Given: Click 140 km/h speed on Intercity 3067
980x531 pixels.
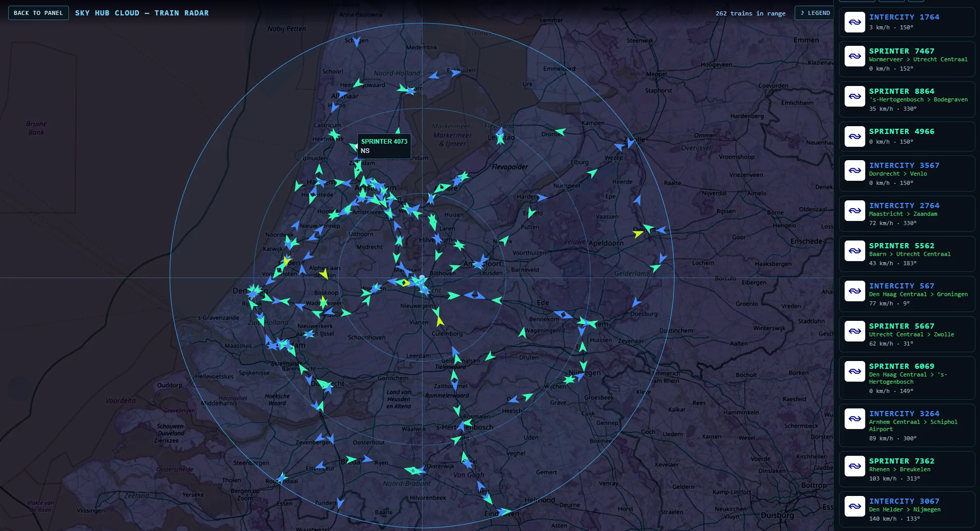Looking at the screenshot, I should (880, 519).
